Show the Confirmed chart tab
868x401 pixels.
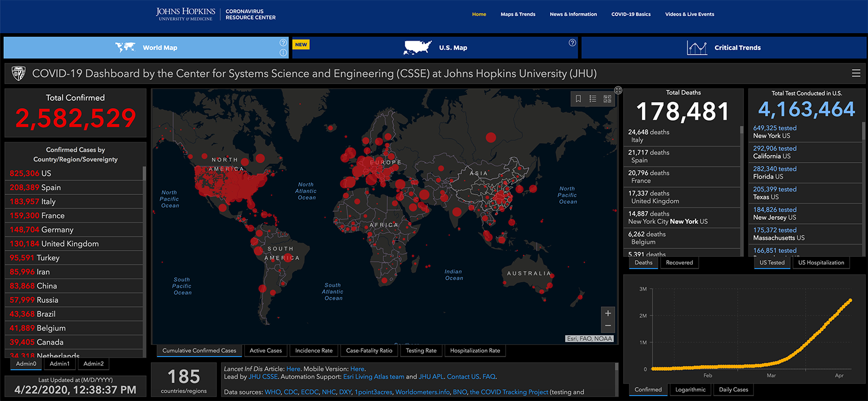coord(648,389)
